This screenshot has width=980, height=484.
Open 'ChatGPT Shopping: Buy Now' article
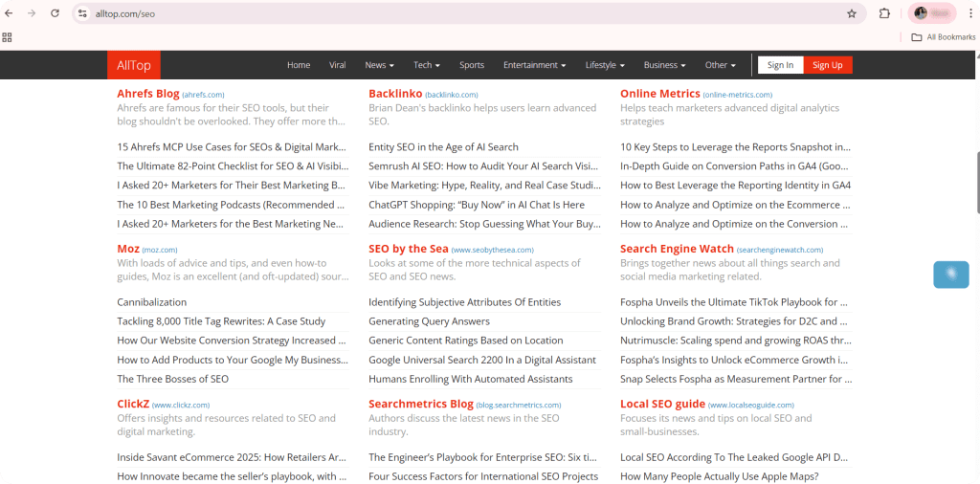click(477, 205)
